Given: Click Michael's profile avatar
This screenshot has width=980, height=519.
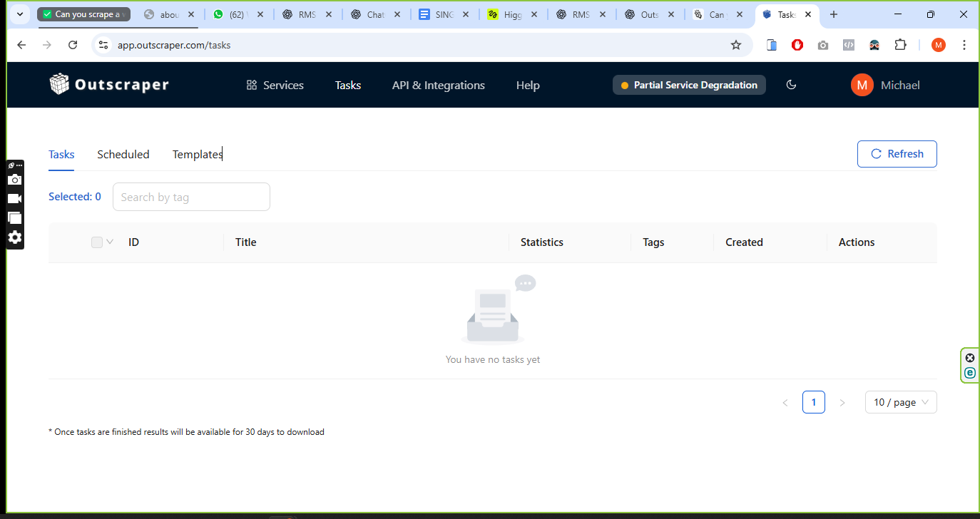Looking at the screenshot, I should click(862, 85).
